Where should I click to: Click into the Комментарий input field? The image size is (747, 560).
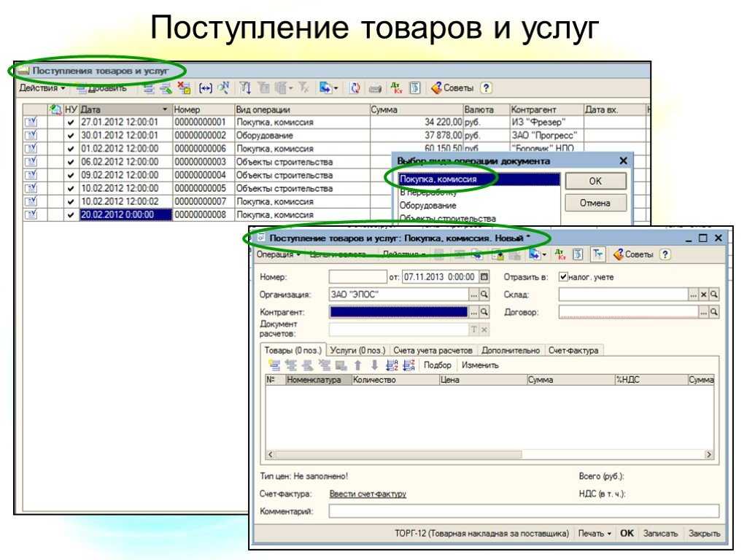click(x=524, y=511)
